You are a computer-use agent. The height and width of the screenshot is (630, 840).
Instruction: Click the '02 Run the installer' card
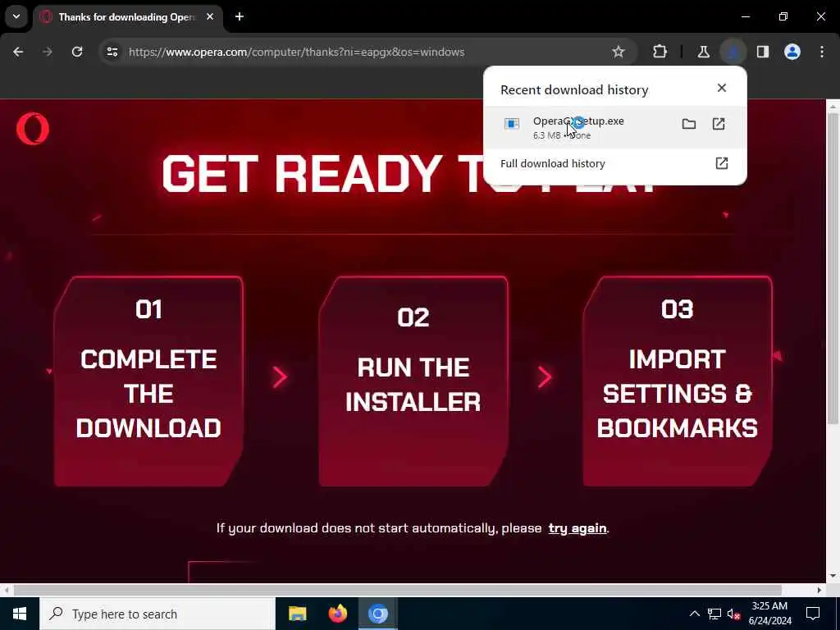(413, 381)
